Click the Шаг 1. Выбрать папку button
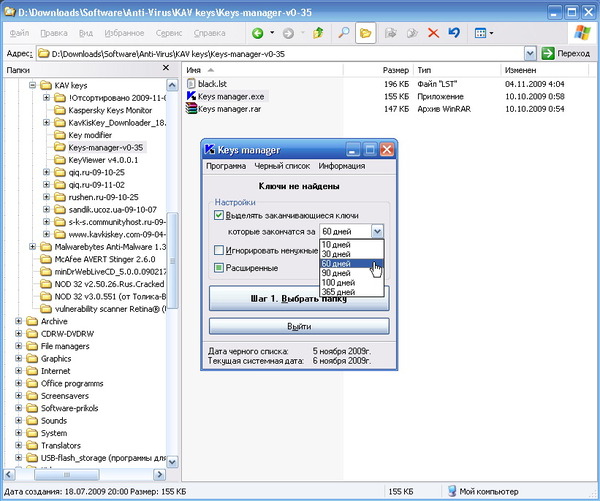This screenshot has height=501, width=600. 299,299
